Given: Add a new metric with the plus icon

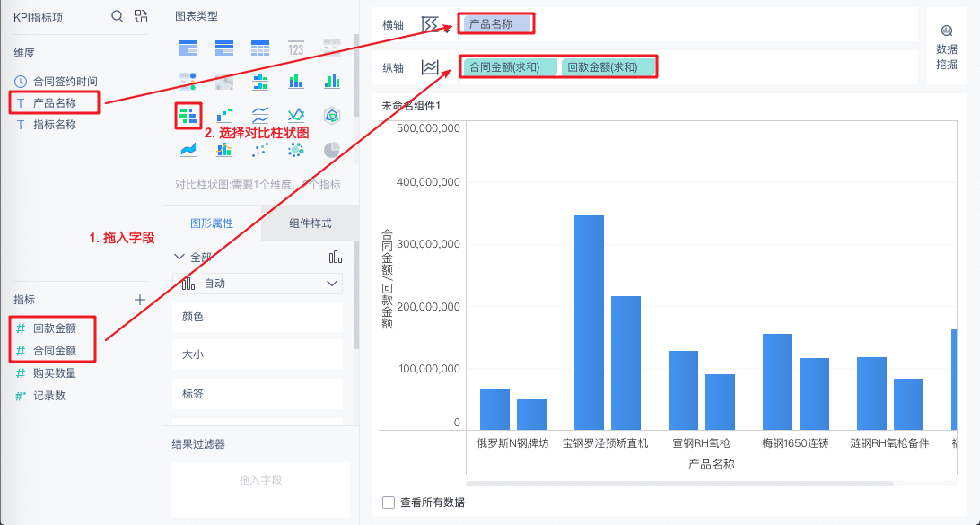Looking at the screenshot, I should [140, 300].
